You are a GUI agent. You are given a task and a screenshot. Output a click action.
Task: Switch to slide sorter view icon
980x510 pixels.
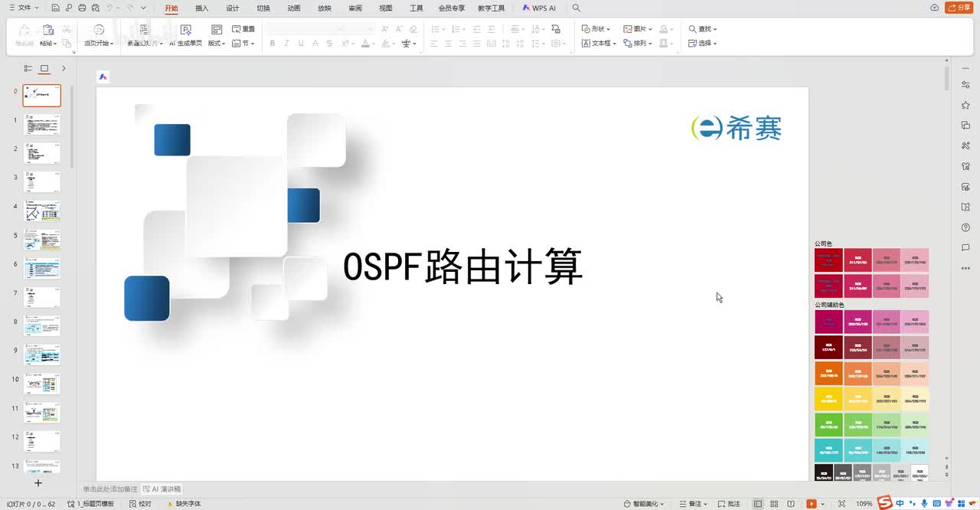click(x=773, y=504)
